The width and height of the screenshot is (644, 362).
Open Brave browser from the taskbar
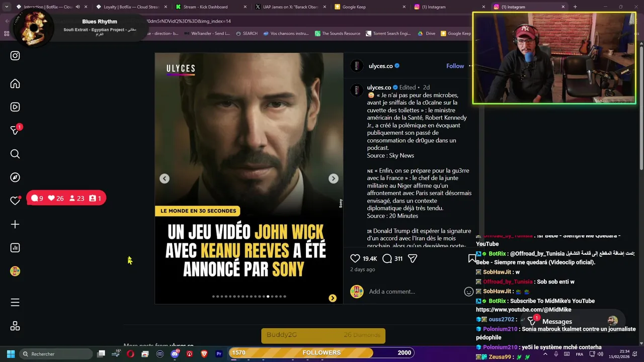click(x=204, y=354)
